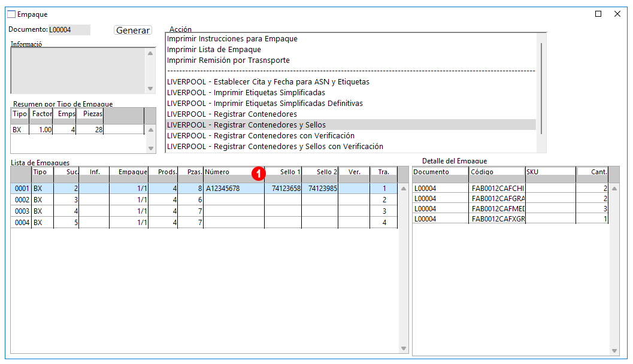The image size is (633, 364).
Task: Click the Empaque window icon
Action: [11, 14]
